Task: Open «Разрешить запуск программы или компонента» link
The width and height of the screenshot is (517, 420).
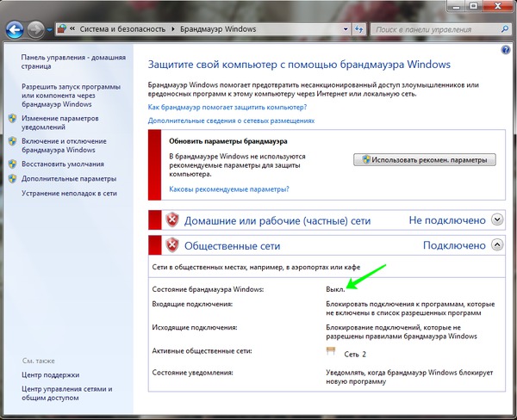Action: [71, 96]
